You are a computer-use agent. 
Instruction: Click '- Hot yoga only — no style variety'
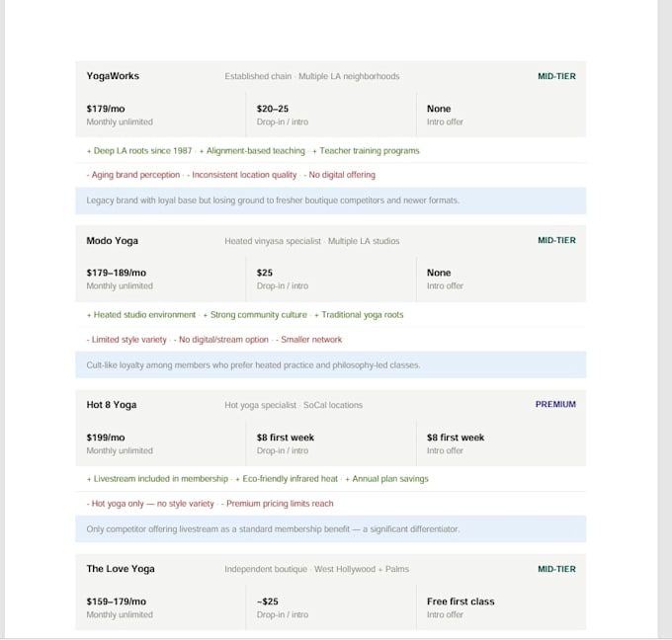pos(150,504)
